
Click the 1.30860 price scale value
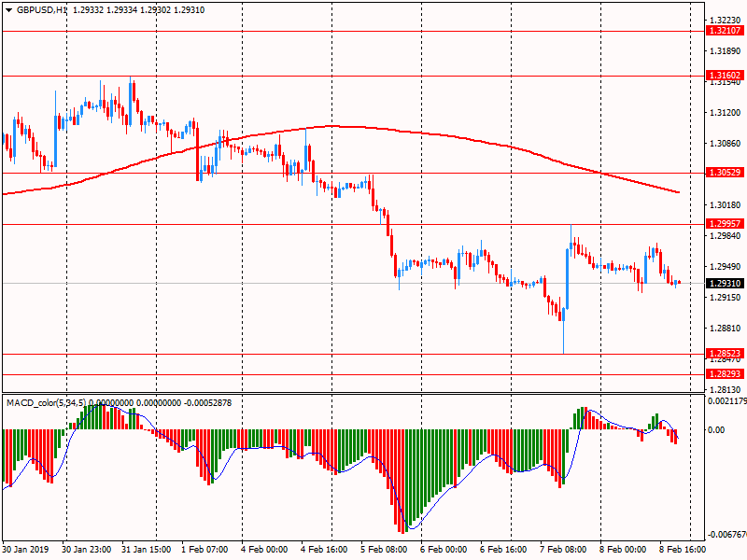click(x=726, y=144)
